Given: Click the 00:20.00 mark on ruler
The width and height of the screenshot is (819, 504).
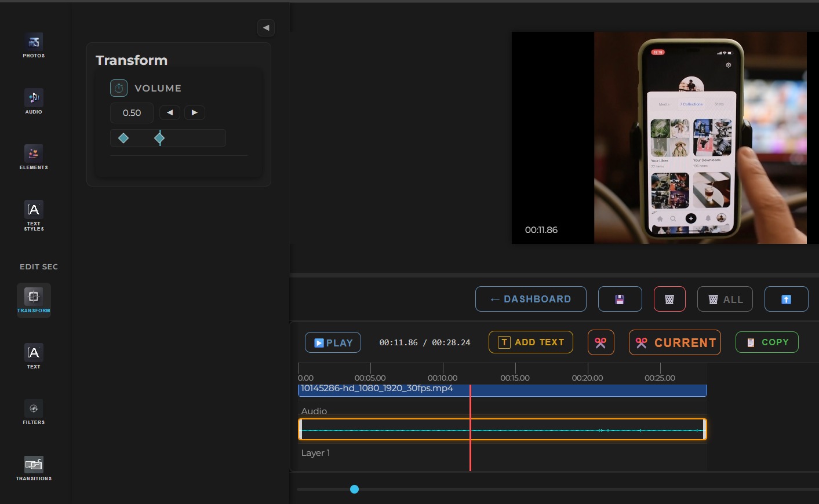Looking at the screenshot, I should click(587, 378).
